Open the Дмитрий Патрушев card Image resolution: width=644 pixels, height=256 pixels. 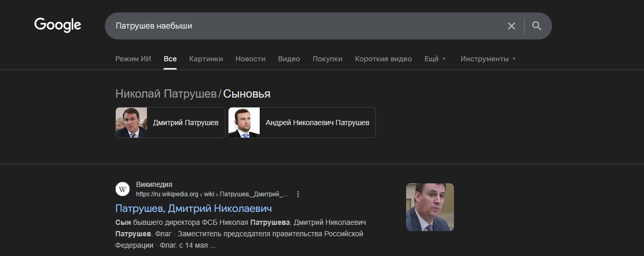(170, 123)
